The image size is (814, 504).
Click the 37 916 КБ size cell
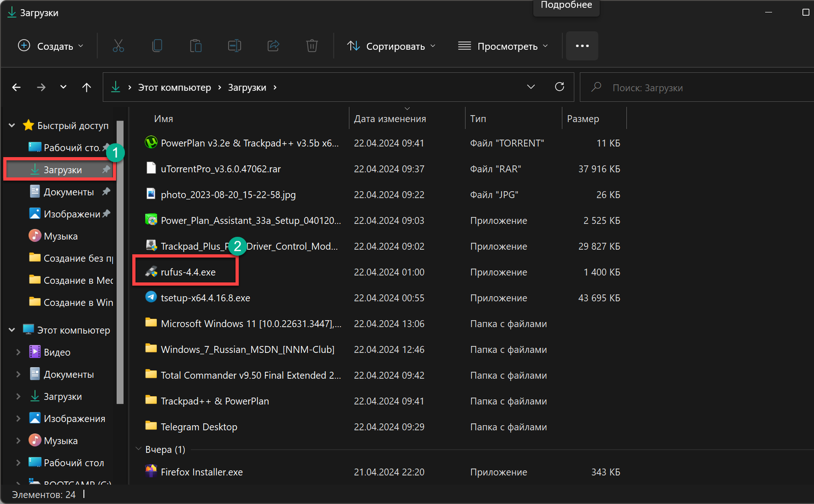pyautogui.click(x=599, y=169)
